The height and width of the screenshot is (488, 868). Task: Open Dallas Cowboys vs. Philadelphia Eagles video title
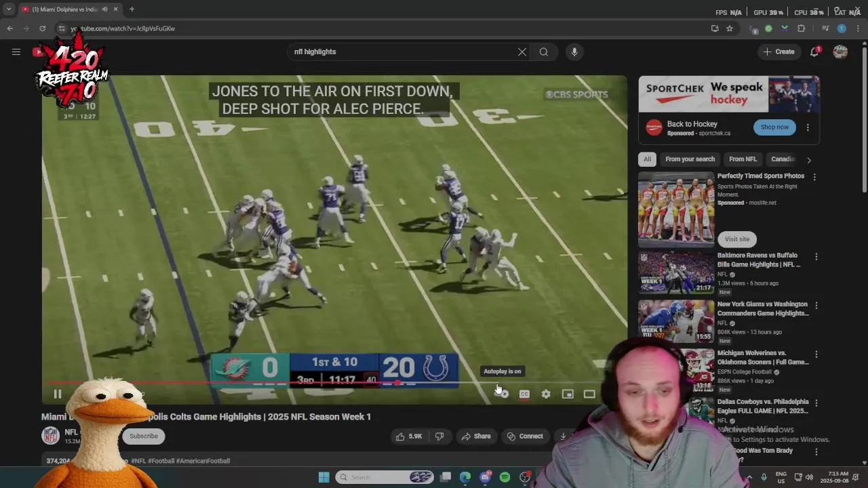[763, 406]
